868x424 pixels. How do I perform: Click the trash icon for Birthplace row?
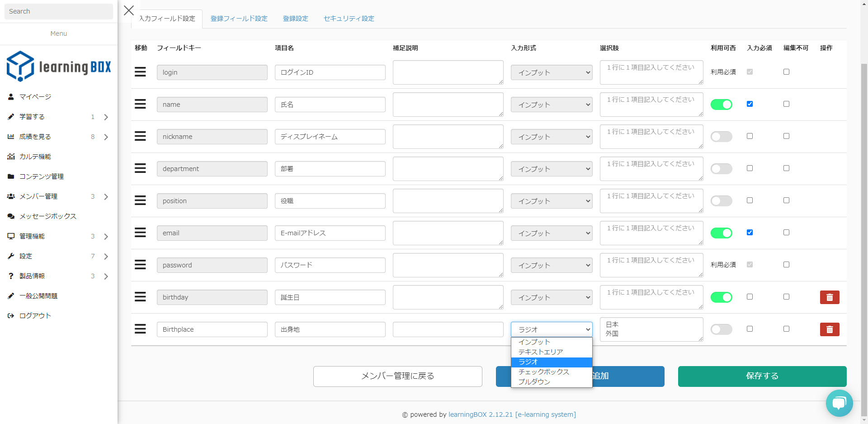coord(829,329)
